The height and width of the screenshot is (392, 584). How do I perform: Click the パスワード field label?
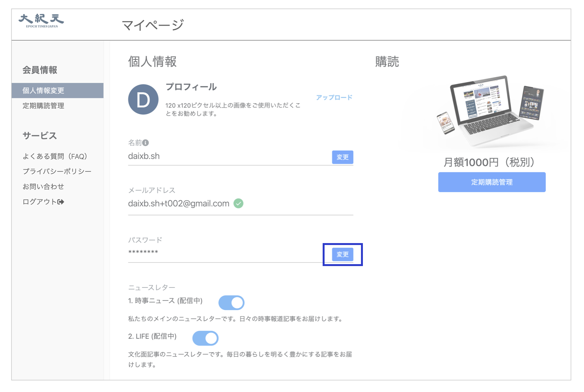point(145,240)
